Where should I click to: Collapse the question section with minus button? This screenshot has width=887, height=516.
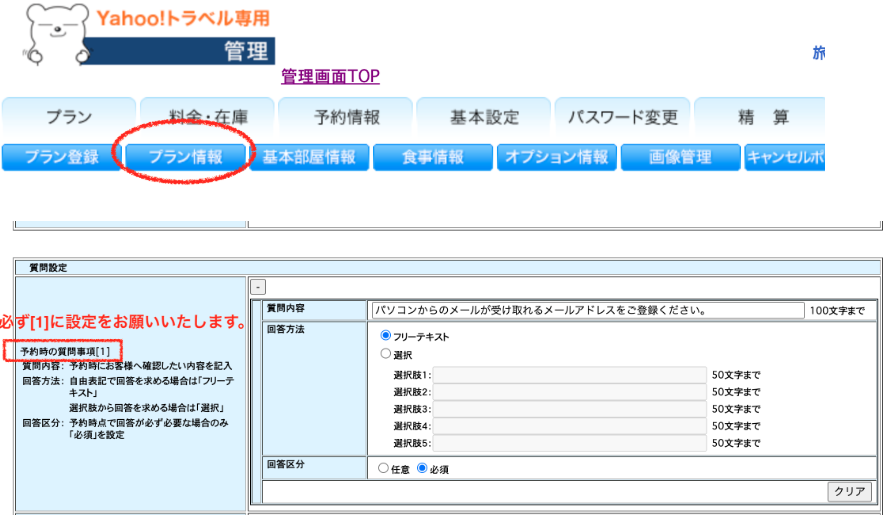[x=257, y=286]
